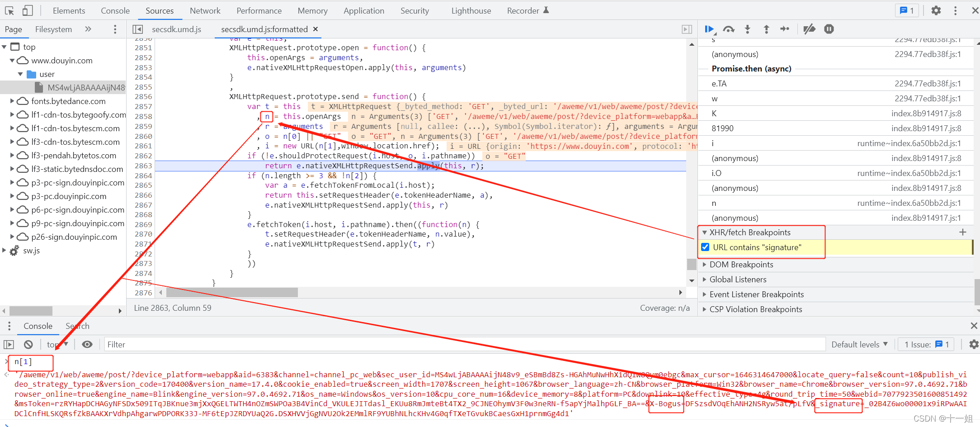The height and width of the screenshot is (427, 980).
Task: Toggle console live expression eye icon
Action: [x=87, y=345]
